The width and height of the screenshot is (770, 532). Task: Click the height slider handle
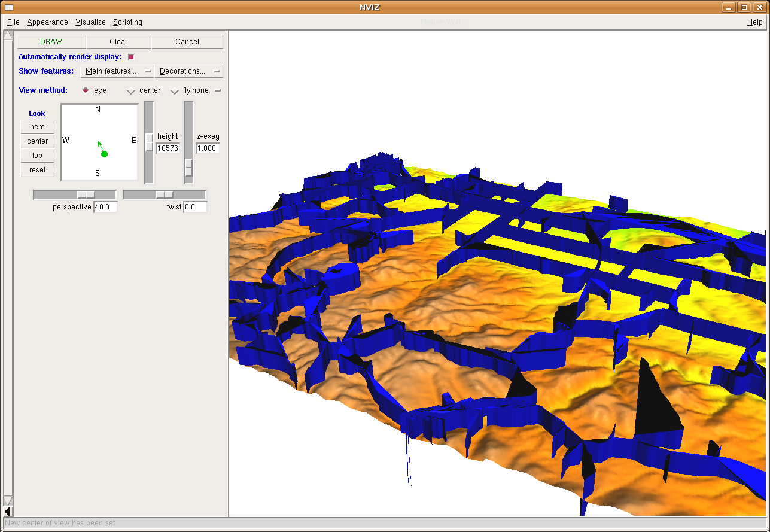click(x=149, y=142)
